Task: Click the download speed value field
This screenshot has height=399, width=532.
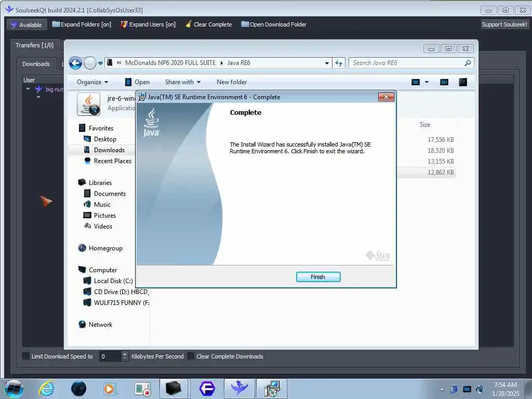Action: [111, 356]
